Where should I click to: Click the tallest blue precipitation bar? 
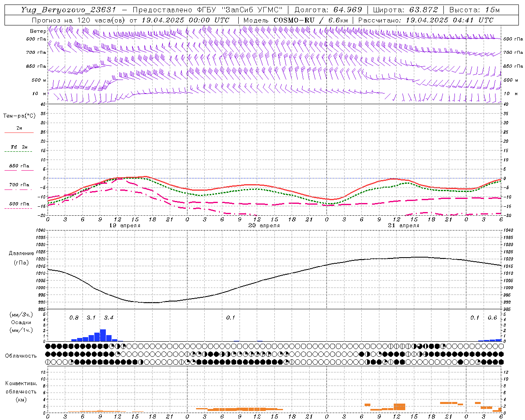click(x=103, y=336)
